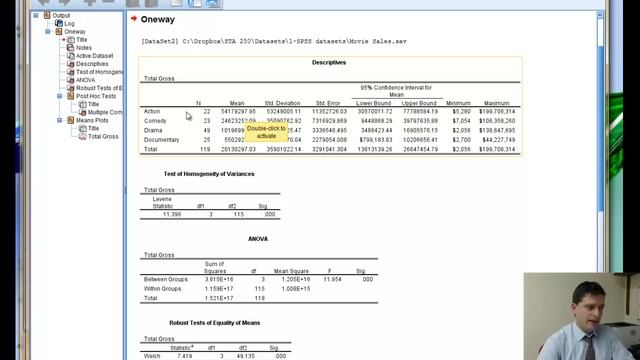
Task: Click the Maximum column header
Action: tap(497, 103)
